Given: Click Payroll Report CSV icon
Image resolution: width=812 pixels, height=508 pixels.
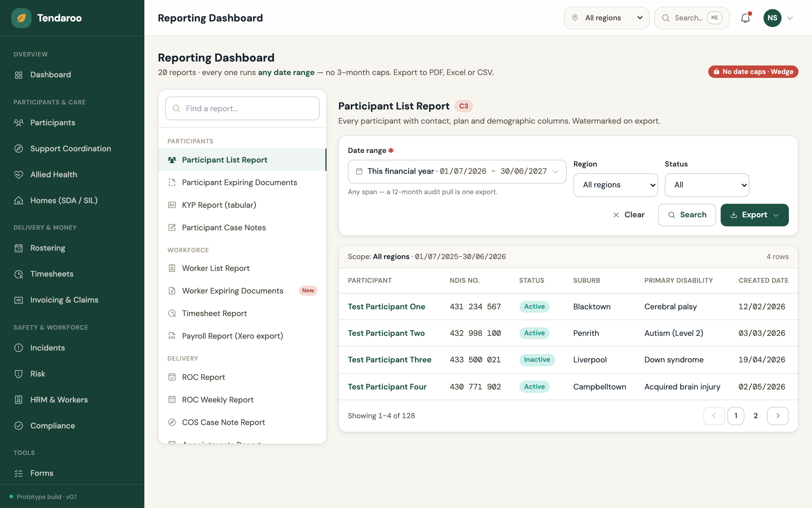Looking at the screenshot, I should click(172, 336).
